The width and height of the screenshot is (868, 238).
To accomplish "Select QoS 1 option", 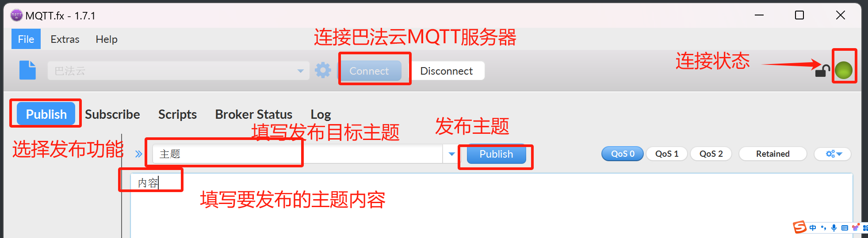I will [x=667, y=154].
